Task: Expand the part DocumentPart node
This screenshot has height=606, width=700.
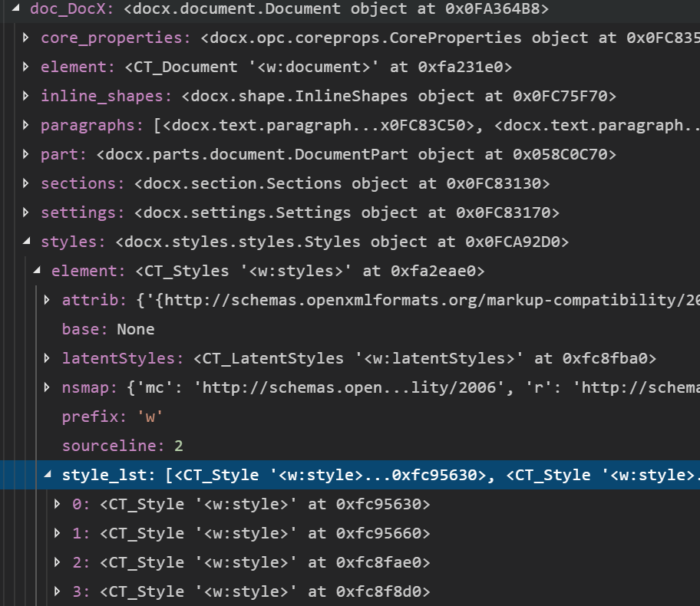Action: (26, 154)
